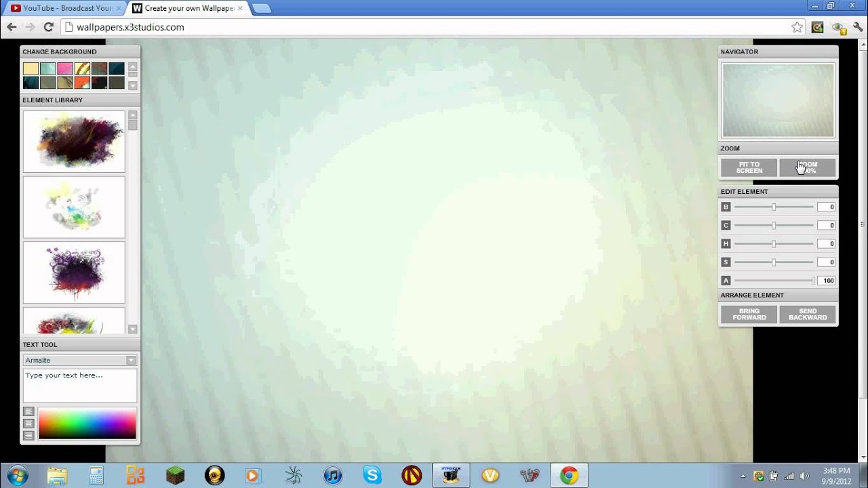Viewport: 868px width, 488px height.
Task: Choose the orange background thumbnail
Action: (x=82, y=83)
